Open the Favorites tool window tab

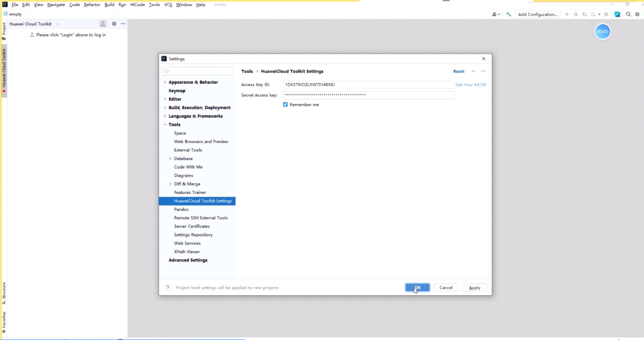(x=4, y=322)
